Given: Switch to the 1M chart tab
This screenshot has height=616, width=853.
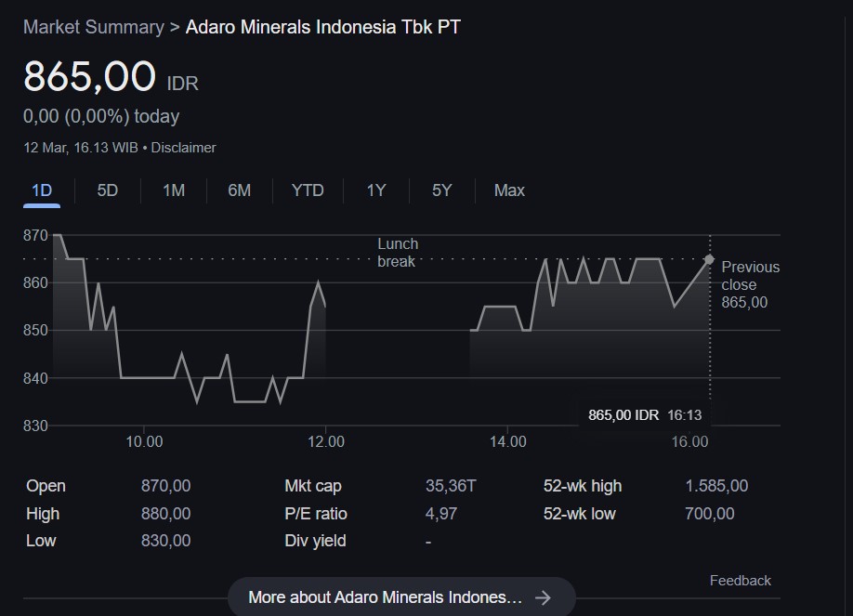Looking at the screenshot, I should click(174, 190).
